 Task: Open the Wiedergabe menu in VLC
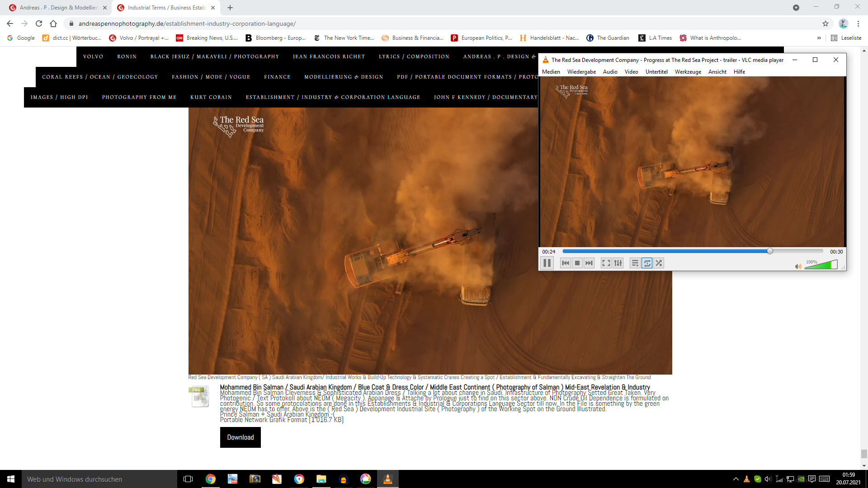point(581,72)
